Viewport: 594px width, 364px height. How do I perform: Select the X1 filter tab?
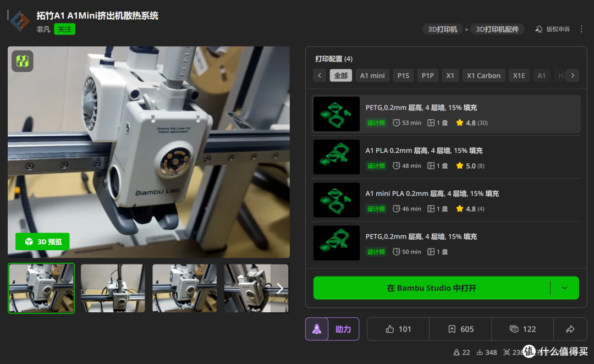[x=450, y=75]
